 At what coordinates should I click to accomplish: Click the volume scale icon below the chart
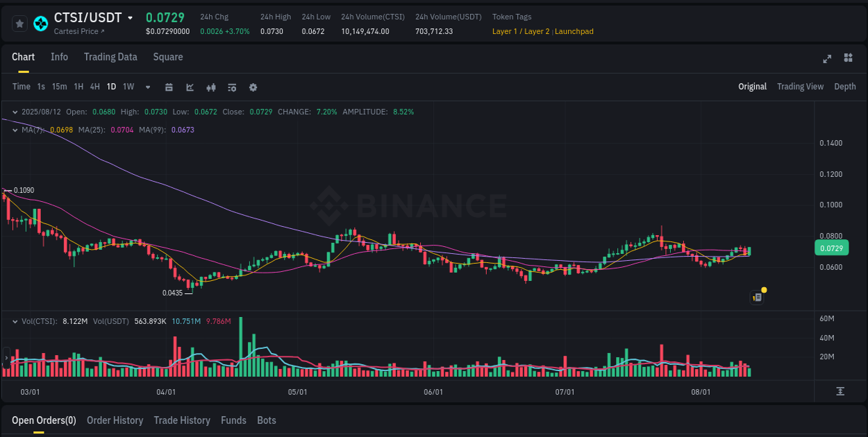839,392
